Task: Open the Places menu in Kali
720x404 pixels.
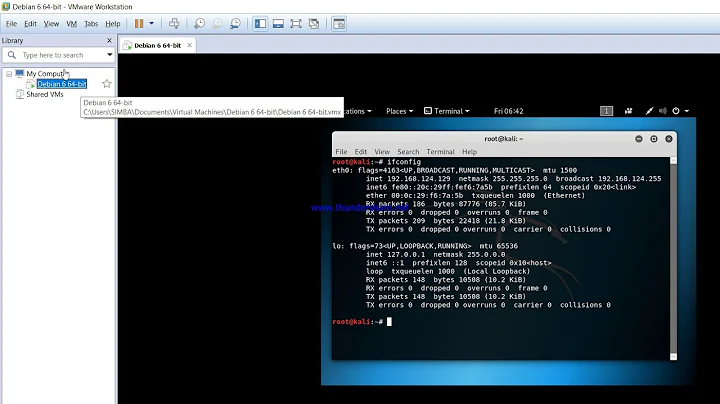Action: coord(399,111)
